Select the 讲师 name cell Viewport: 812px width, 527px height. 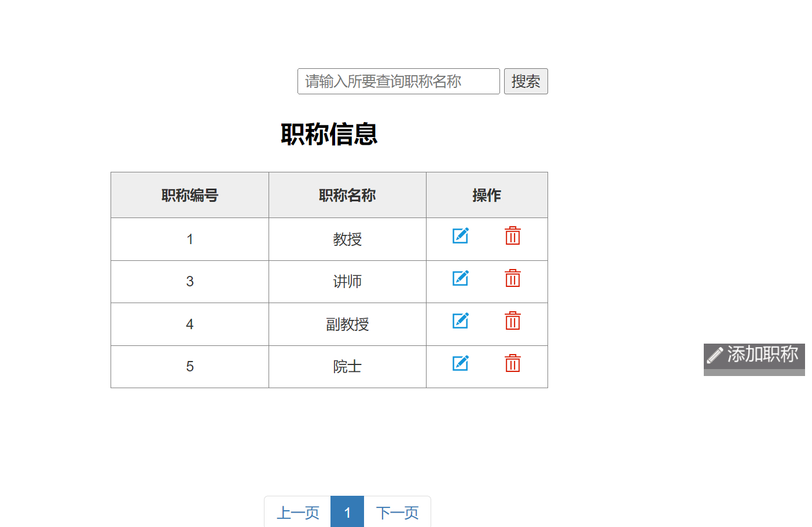point(347,282)
